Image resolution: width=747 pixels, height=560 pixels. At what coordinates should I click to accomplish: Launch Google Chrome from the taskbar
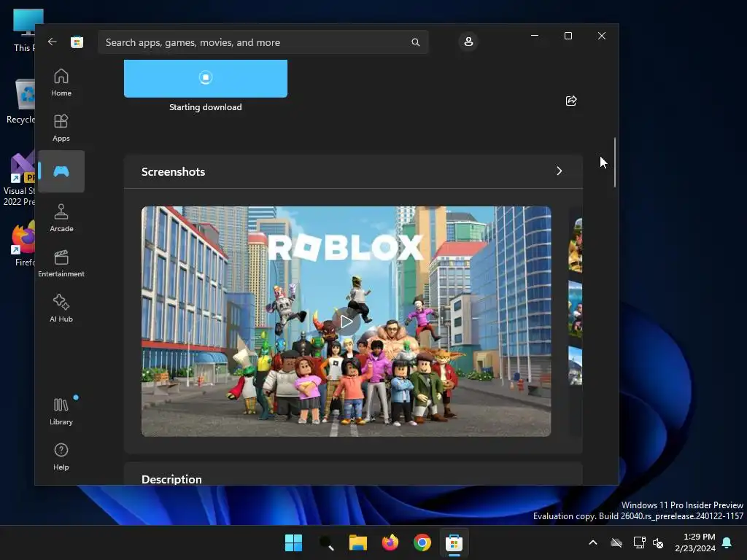422,542
